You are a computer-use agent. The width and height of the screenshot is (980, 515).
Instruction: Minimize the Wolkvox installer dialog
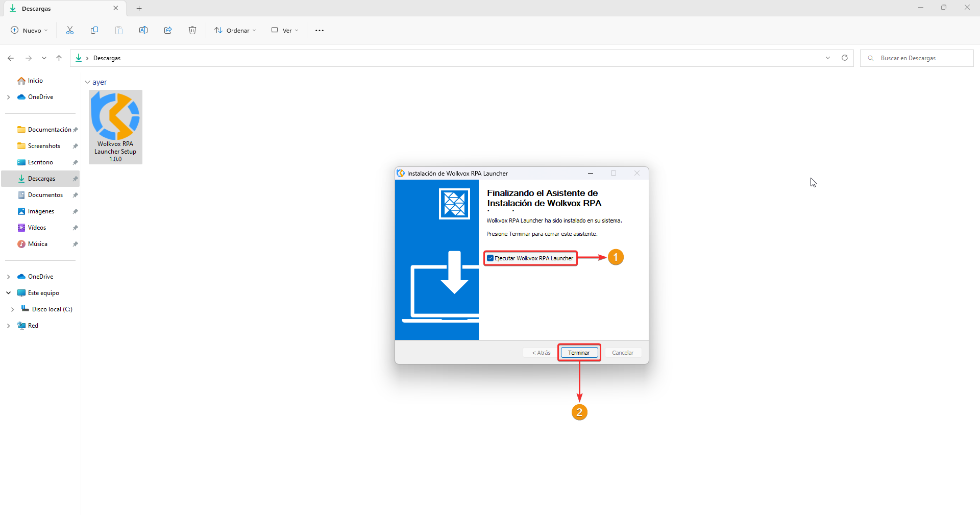[x=591, y=174]
